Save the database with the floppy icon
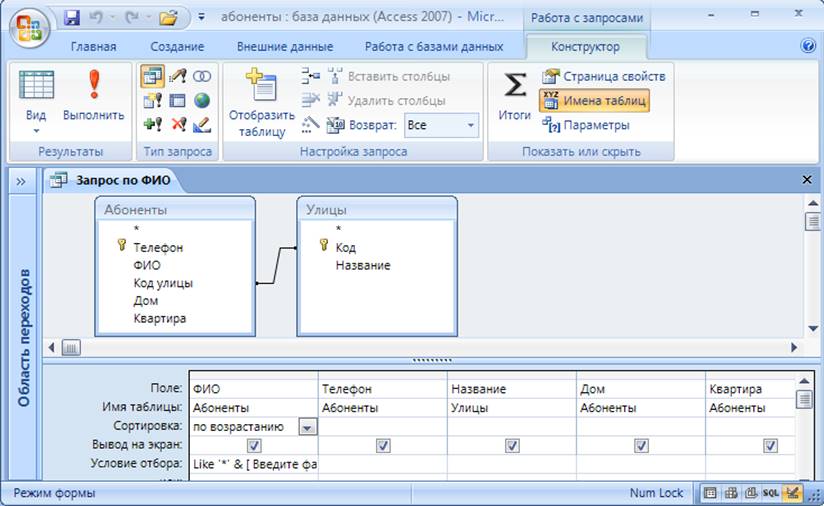The image size is (824, 506). 71,18
